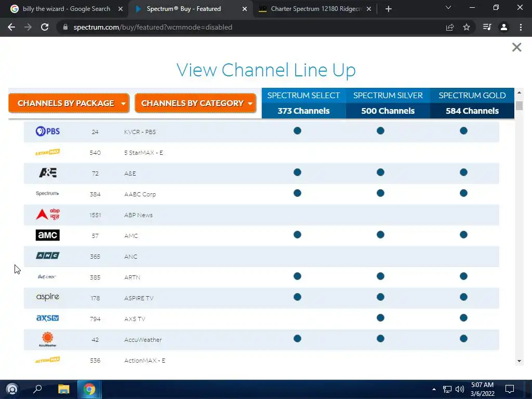The image size is (532, 399).
Task: Open the browser media control icon
Action: pos(487,27)
